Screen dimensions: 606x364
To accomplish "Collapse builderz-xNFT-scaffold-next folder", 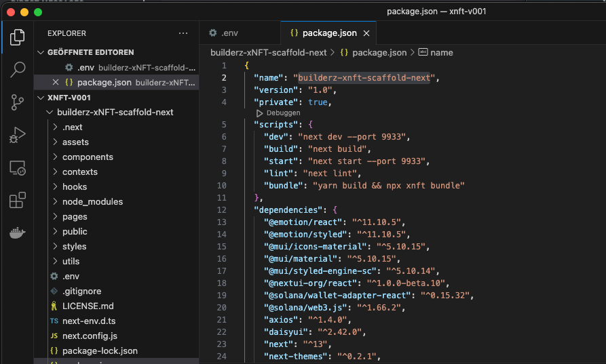I will pos(50,113).
